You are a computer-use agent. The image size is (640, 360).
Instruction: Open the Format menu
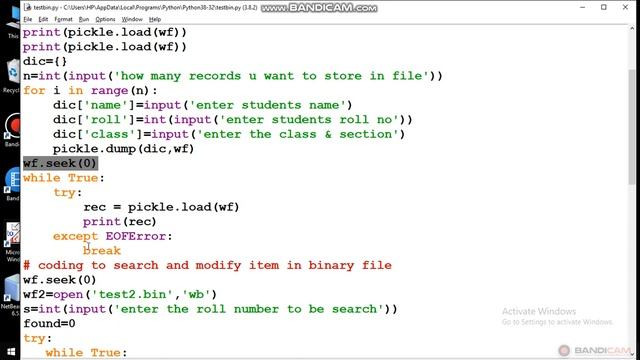click(x=63, y=19)
